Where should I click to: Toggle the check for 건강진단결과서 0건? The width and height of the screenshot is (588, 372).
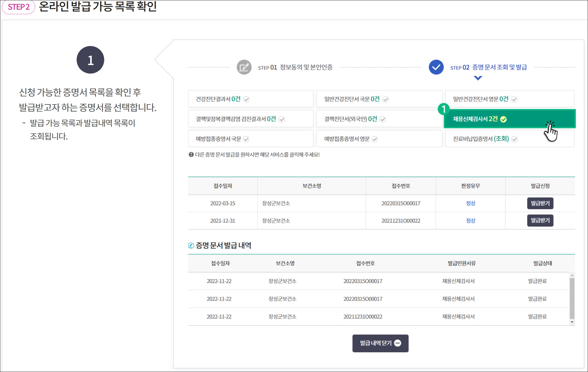246,99
